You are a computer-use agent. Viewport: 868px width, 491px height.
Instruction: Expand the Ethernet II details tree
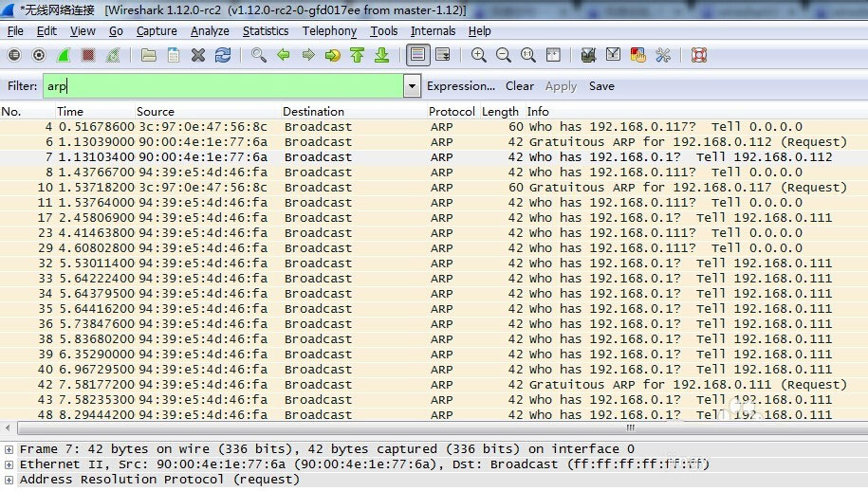click(x=9, y=464)
